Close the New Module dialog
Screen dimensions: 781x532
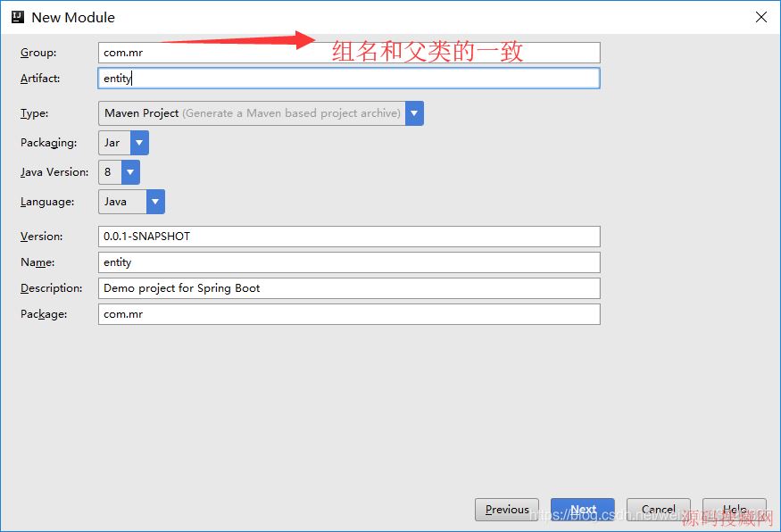[761, 17]
